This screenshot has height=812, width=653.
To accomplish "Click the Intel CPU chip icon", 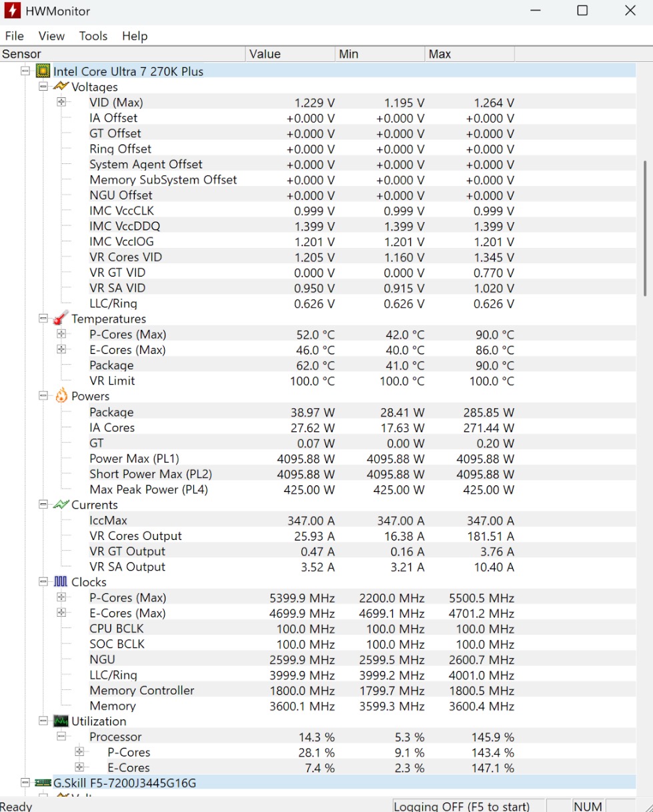I will coord(43,71).
